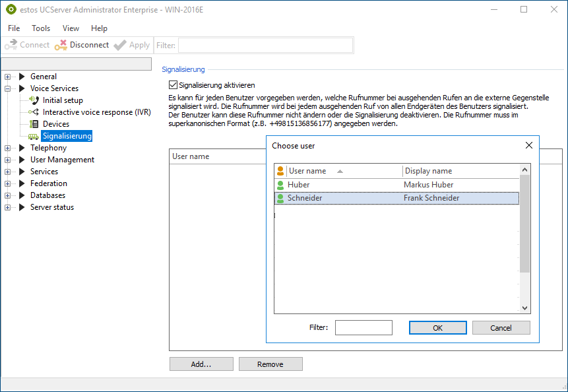
Task: Click the orange user status column icon
Action: point(280,171)
